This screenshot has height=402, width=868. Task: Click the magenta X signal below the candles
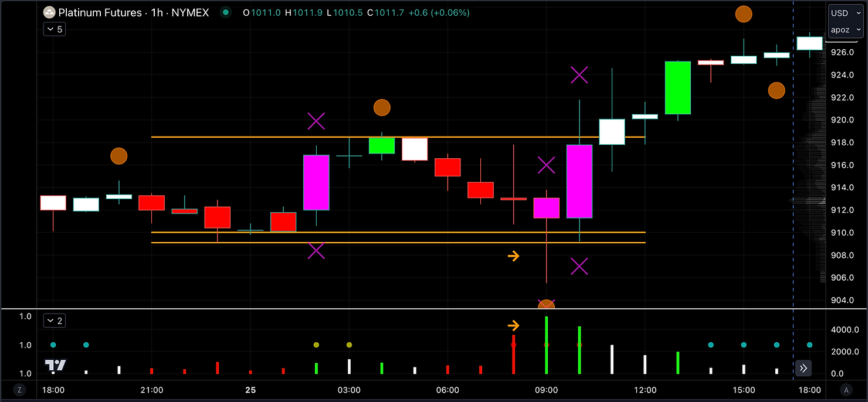point(579,267)
